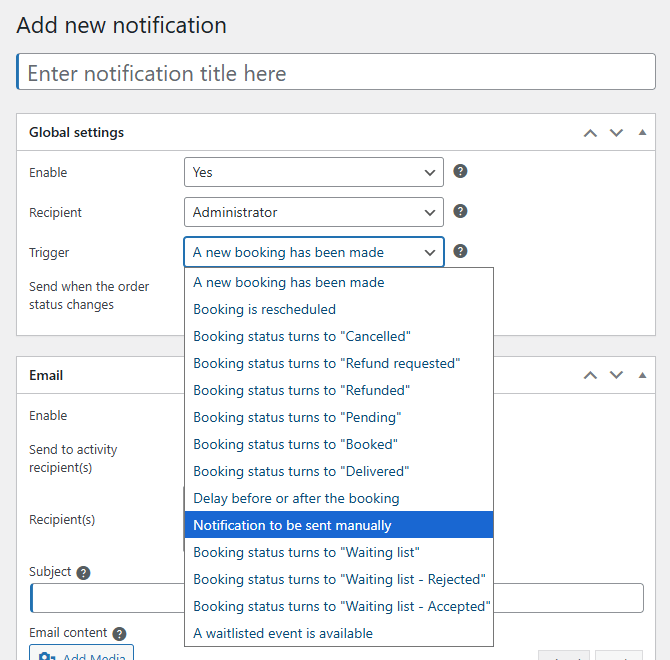Choose Booking status turns to "Refund requested"

339,363
